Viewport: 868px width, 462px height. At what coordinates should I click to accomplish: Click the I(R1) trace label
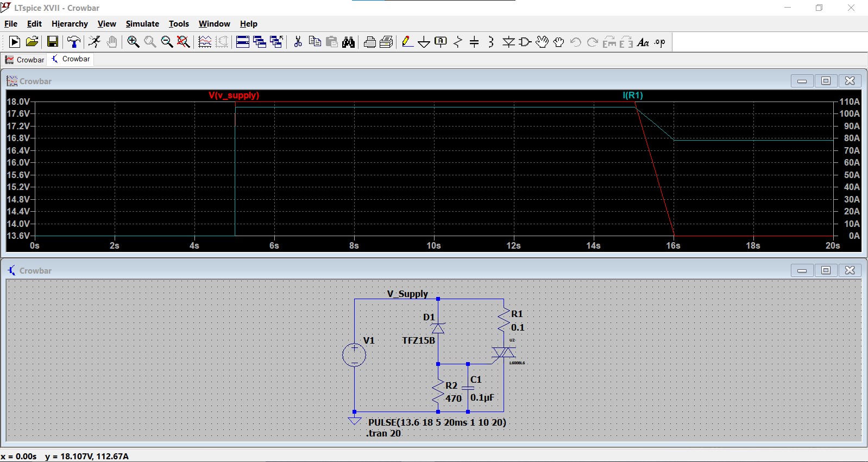[633, 96]
